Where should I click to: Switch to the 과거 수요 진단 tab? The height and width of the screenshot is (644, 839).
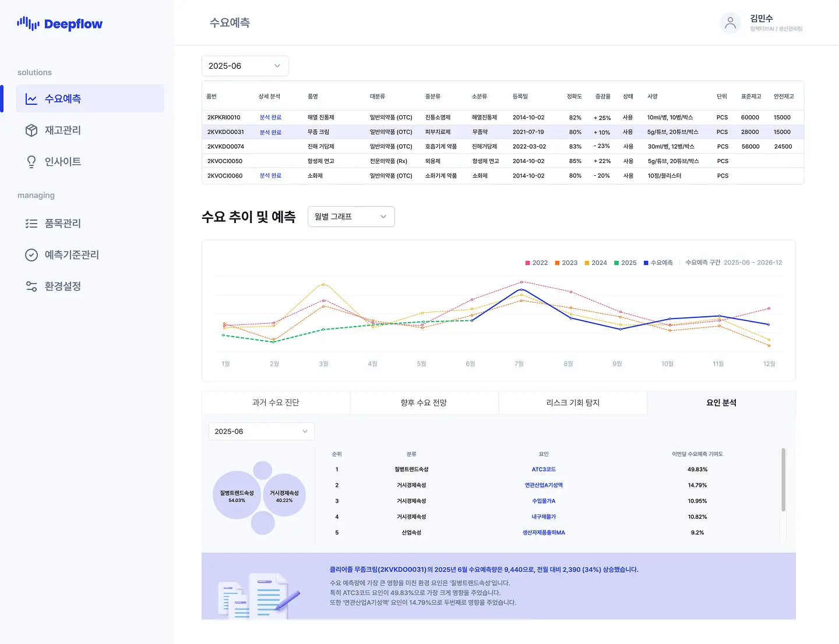click(276, 403)
